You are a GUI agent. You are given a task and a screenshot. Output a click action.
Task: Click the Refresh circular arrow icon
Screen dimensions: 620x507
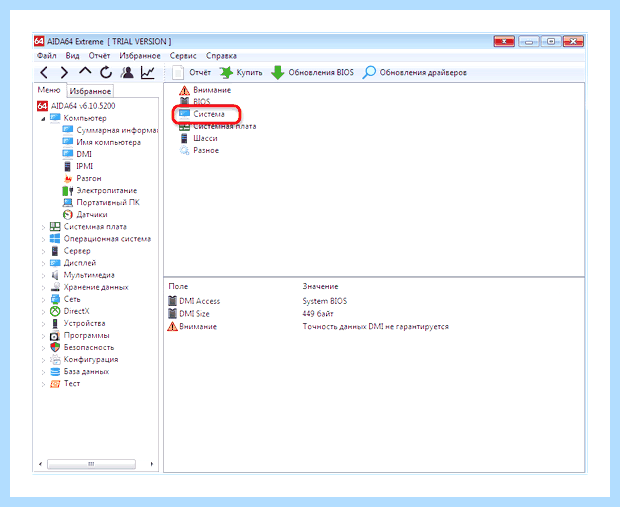pyautogui.click(x=106, y=72)
